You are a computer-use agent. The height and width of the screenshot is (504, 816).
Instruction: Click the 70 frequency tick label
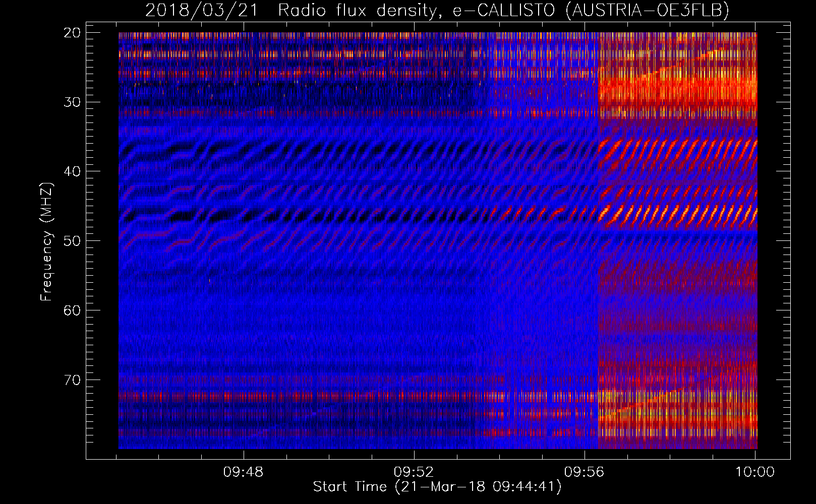pyautogui.click(x=72, y=380)
